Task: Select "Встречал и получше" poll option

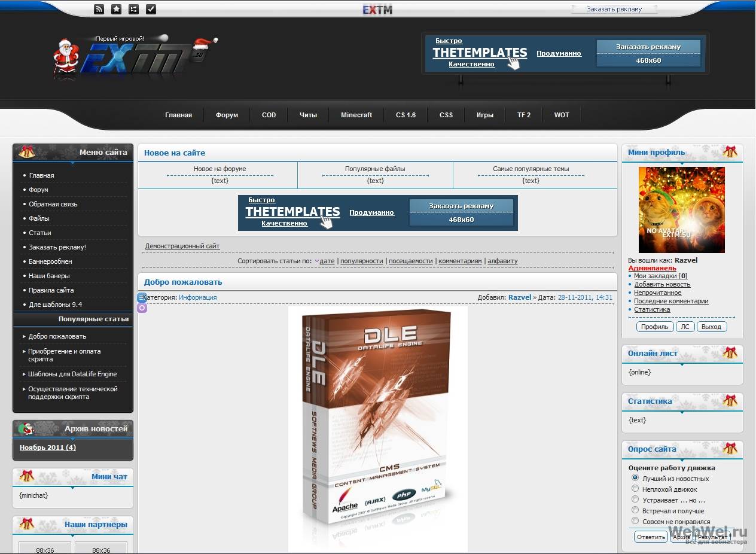Action: click(635, 510)
